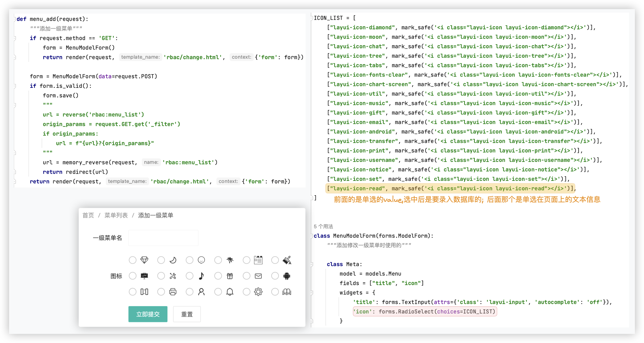Viewport: 644px width, 343px height.
Task: Fold the MenuModelForm class gutter marker
Action: tap(312, 236)
